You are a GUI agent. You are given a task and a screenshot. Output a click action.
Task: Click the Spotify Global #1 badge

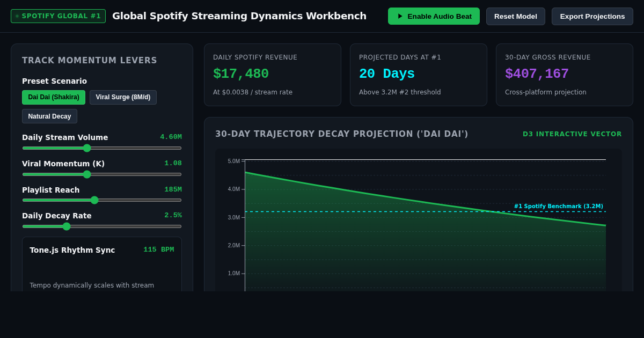[58, 16]
